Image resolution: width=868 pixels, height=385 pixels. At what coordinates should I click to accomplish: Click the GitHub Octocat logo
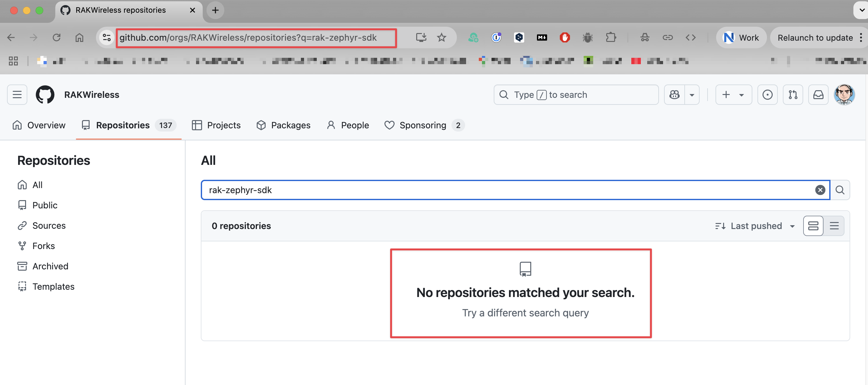click(x=45, y=95)
